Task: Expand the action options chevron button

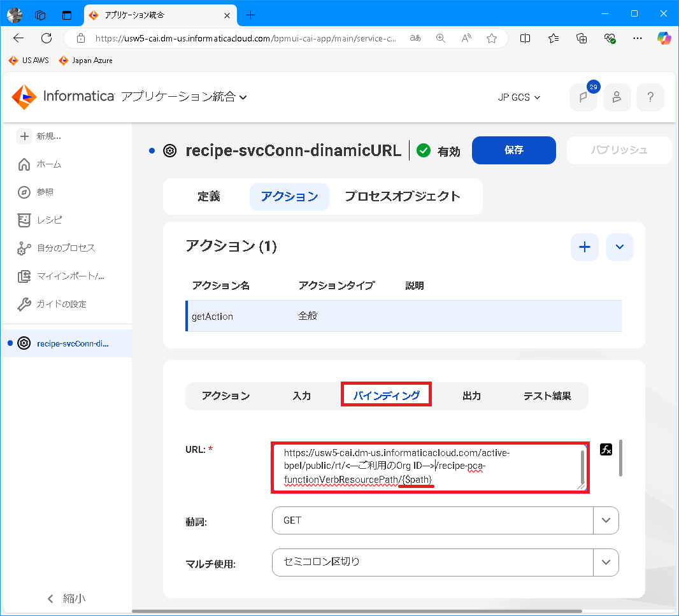Action: [620, 247]
